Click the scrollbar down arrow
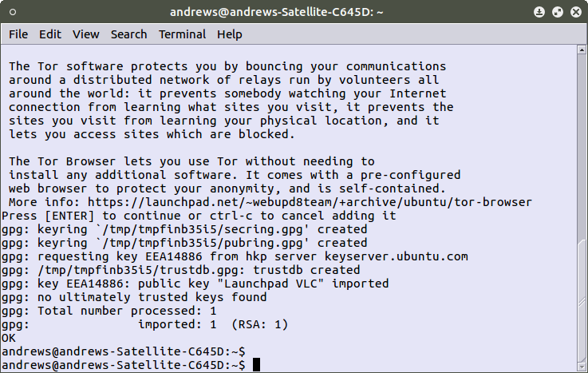 click(x=582, y=367)
